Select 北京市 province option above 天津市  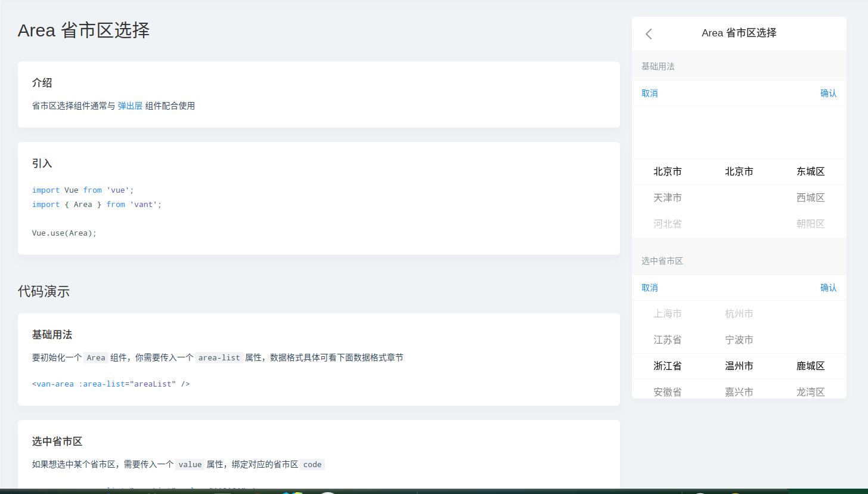[668, 172]
